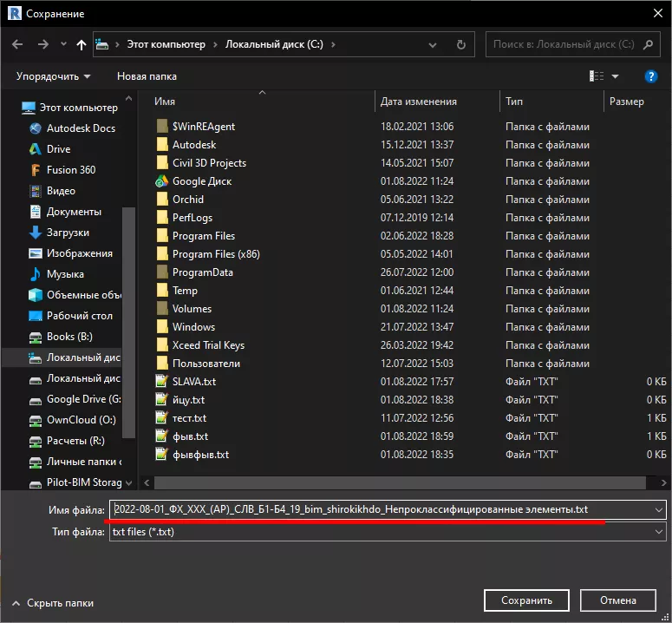Click the refresh address bar icon

pos(461,44)
